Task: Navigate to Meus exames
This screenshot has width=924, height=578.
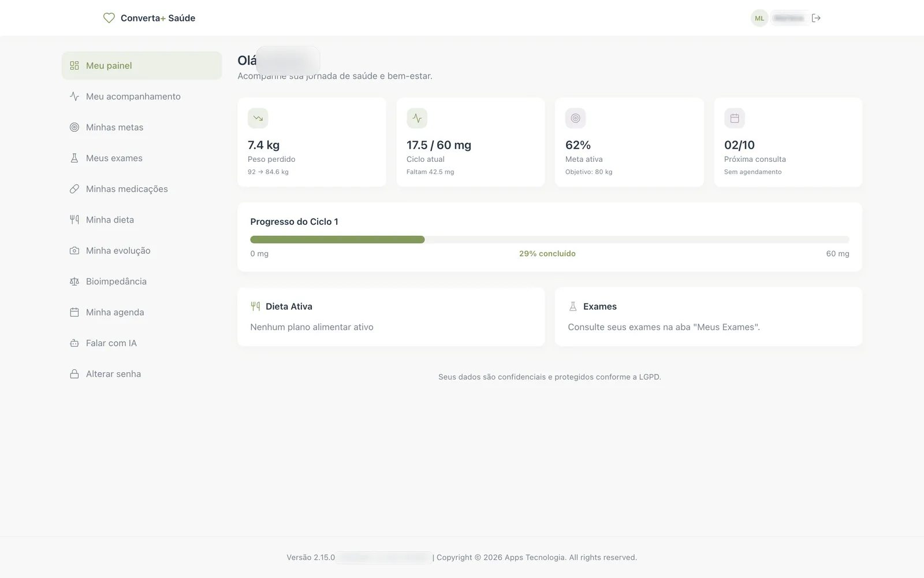Action: (142, 158)
